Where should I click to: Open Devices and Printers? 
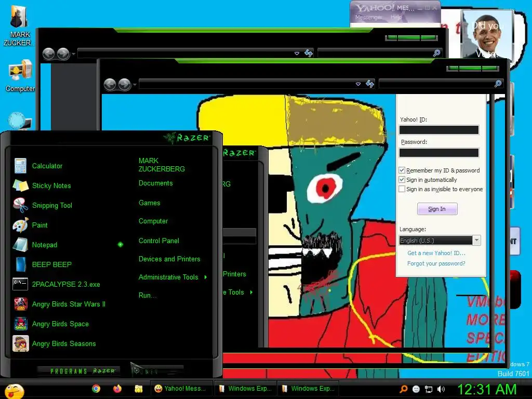[169, 259]
